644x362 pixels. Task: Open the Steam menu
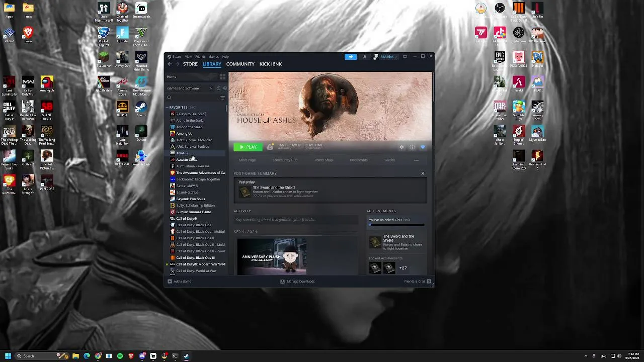[x=177, y=56]
